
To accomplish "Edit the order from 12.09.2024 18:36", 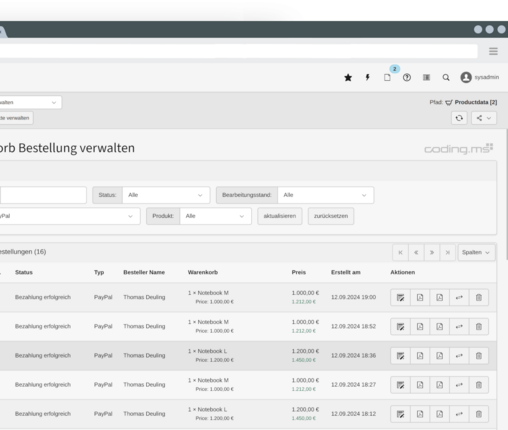I will click(400, 356).
